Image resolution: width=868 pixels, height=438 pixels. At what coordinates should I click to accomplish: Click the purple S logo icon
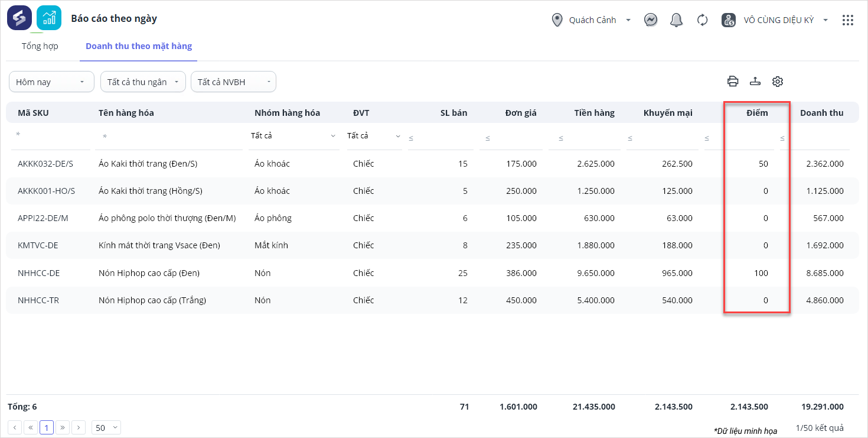coord(19,18)
